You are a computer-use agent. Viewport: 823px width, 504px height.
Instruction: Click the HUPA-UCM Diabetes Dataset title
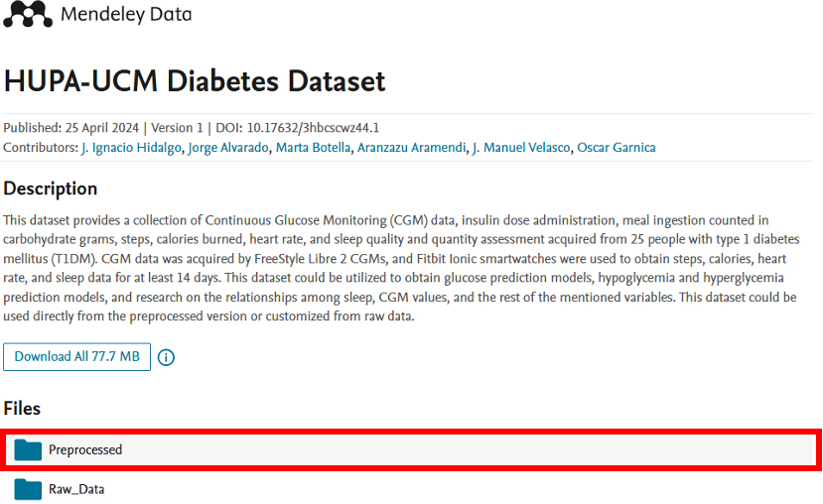195,80
